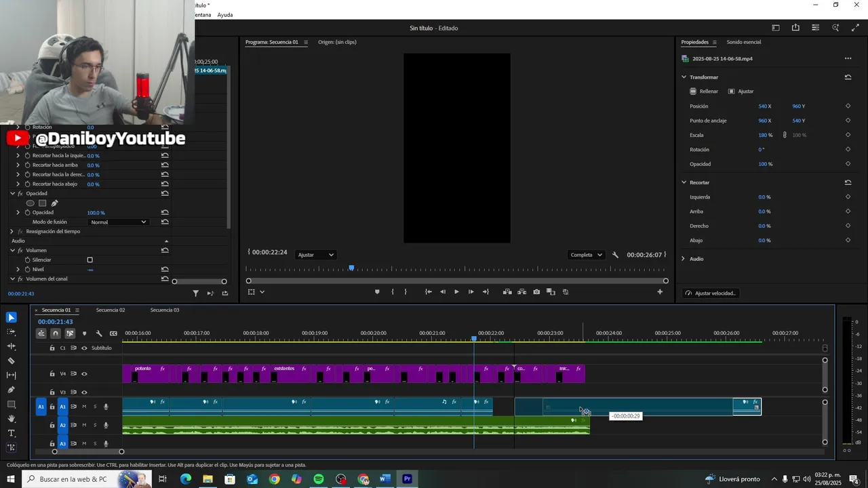Collapse the Volumen effect
The width and height of the screenshot is (868, 488).
point(12,251)
